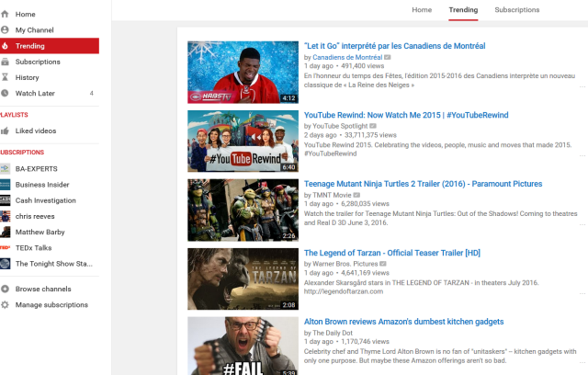Click Browse channels link
Screen dimensions: 588x375
pos(43,290)
